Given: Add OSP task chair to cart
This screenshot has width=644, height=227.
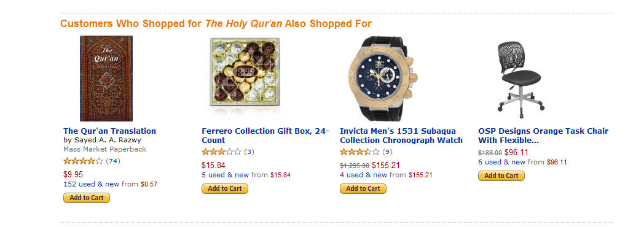Looking at the screenshot, I should 501,176.
